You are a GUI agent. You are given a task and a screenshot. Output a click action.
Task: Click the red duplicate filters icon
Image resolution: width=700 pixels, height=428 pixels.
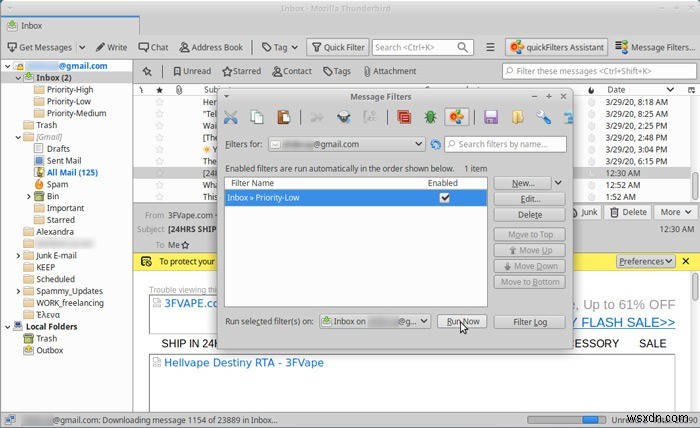click(x=404, y=117)
